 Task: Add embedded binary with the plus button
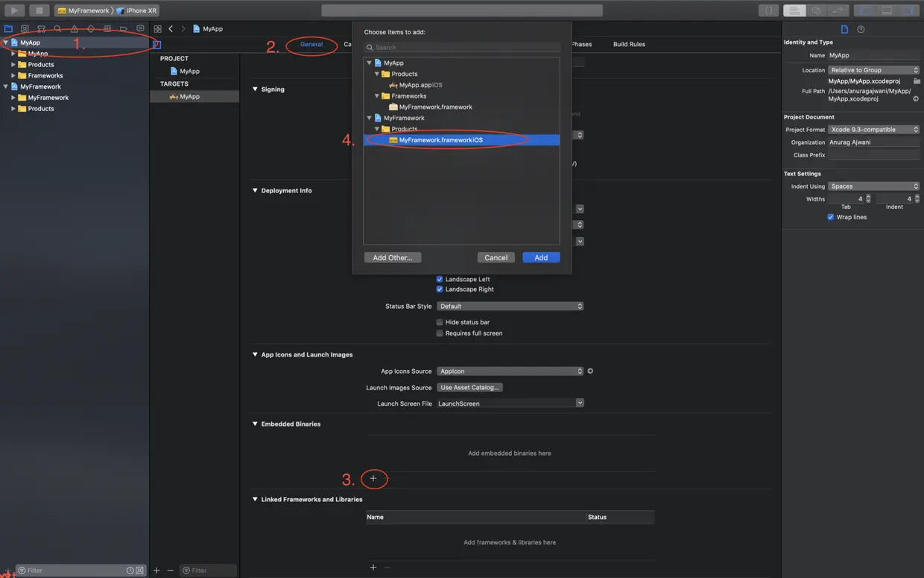tap(373, 479)
